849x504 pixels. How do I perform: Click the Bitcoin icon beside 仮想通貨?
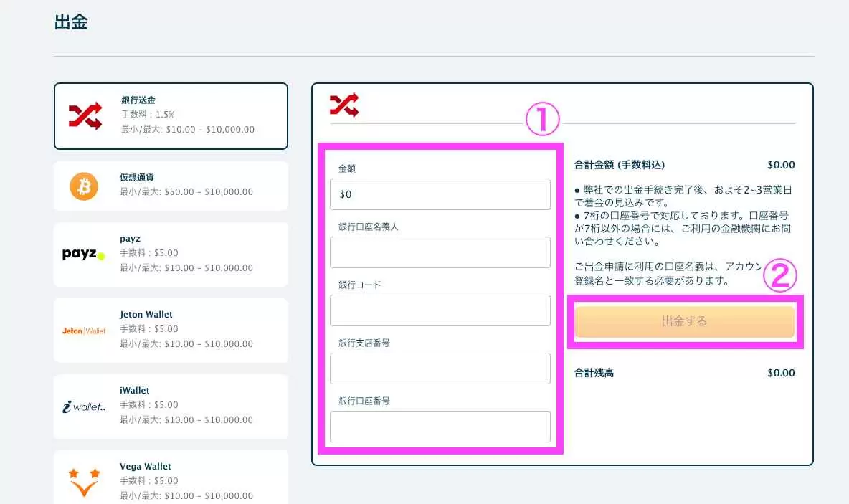84,186
